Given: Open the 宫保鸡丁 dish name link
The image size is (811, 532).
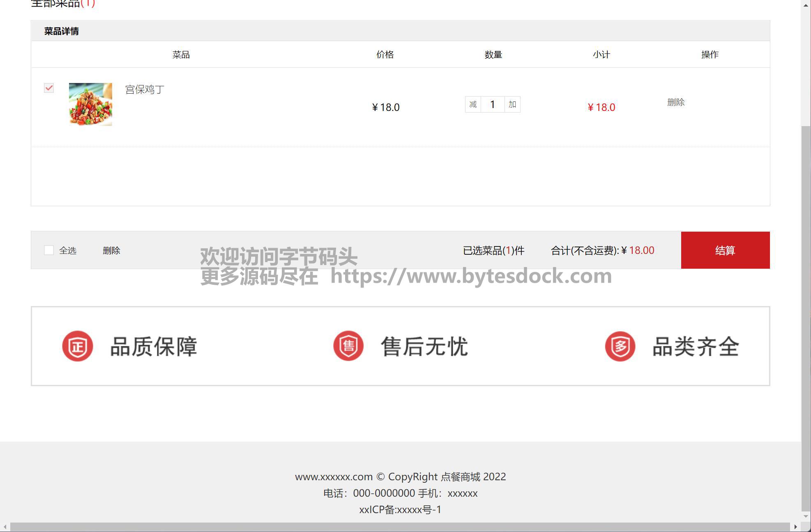Looking at the screenshot, I should [x=145, y=89].
